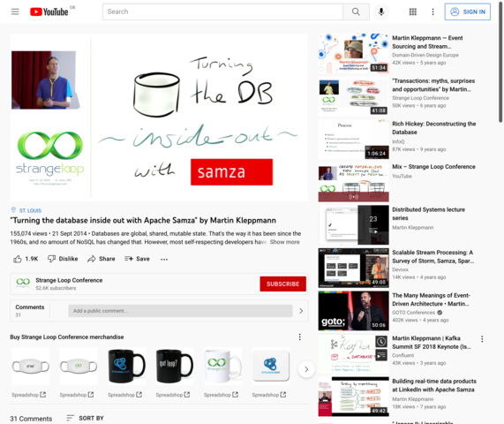504x424 pixels.
Task: Open Martin Kleppmann Kafka Summit keynote
Action: (432, 342)
